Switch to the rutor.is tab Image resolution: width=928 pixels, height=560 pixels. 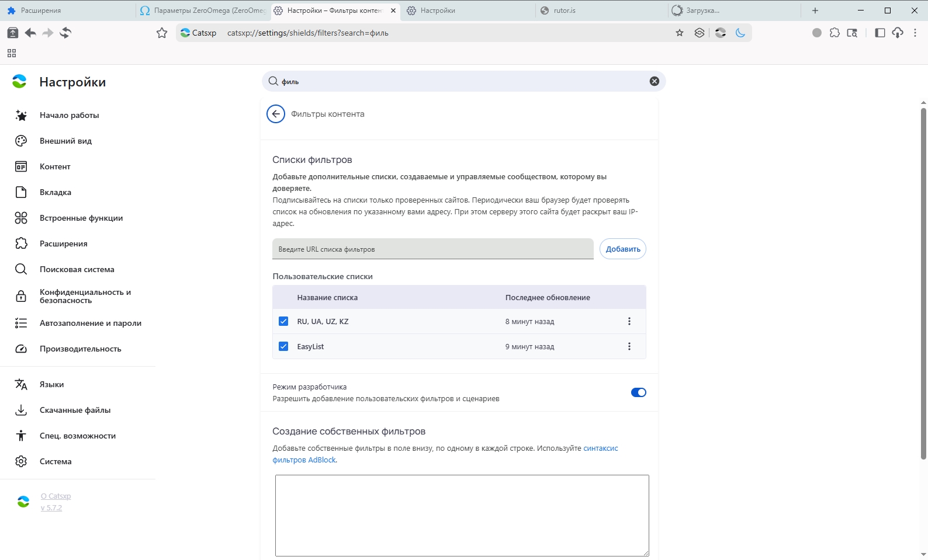pos(600,11)
